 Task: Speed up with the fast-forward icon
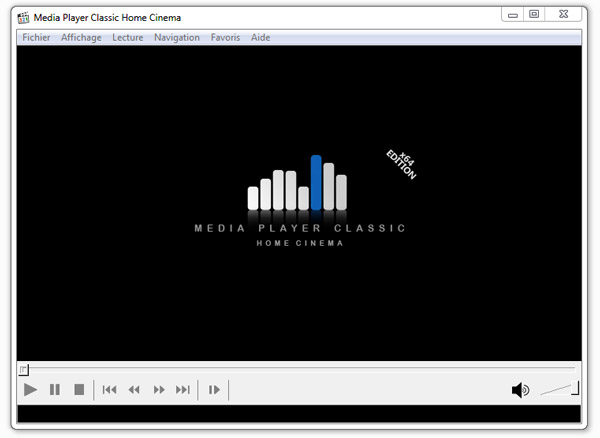159,390
